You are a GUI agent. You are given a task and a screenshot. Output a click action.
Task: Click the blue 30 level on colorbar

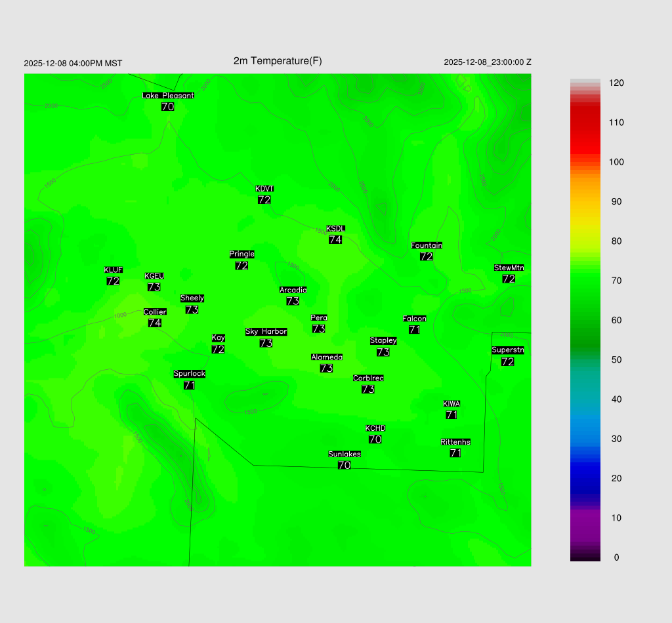coord(585,439)
